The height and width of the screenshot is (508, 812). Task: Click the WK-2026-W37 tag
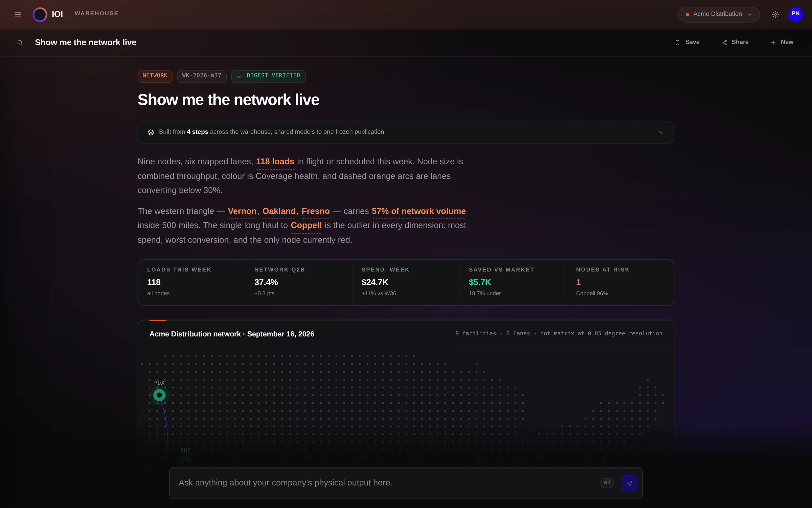click(x=202, y=76)
